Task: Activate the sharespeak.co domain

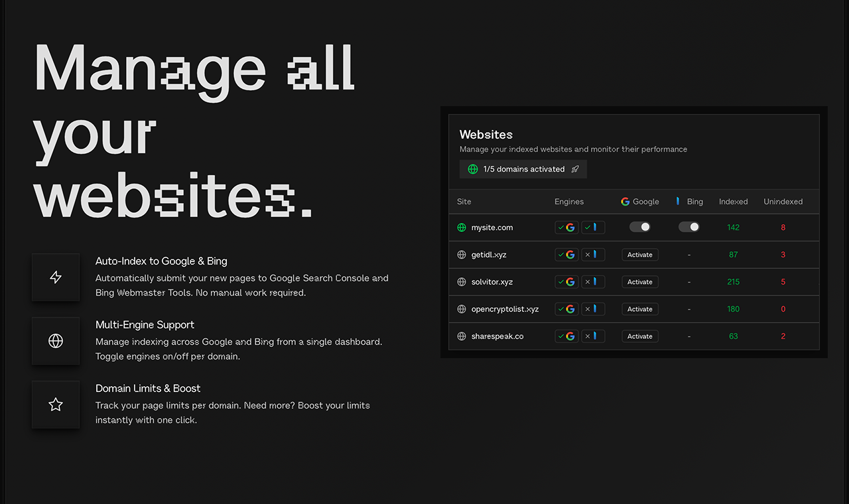Action: [639, 336]
